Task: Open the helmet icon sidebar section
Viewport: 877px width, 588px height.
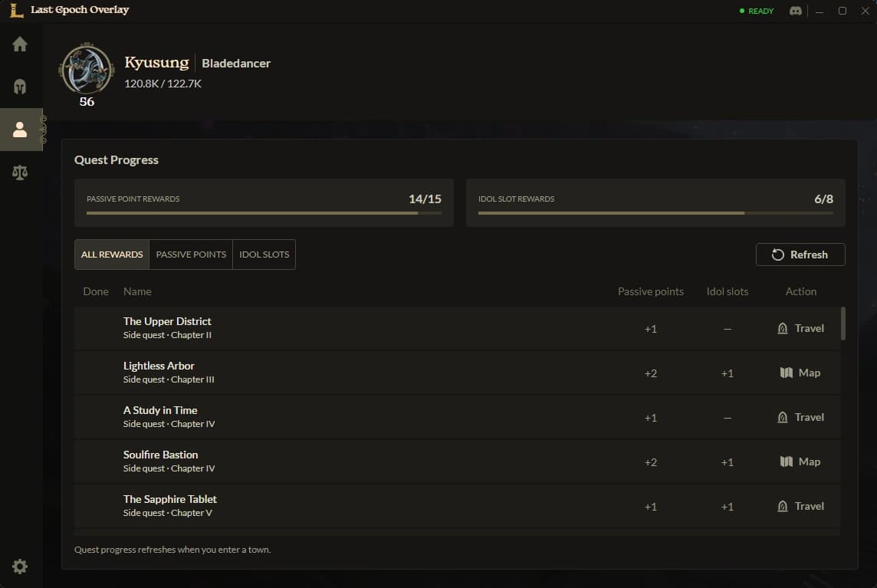Action: [20, 87]
